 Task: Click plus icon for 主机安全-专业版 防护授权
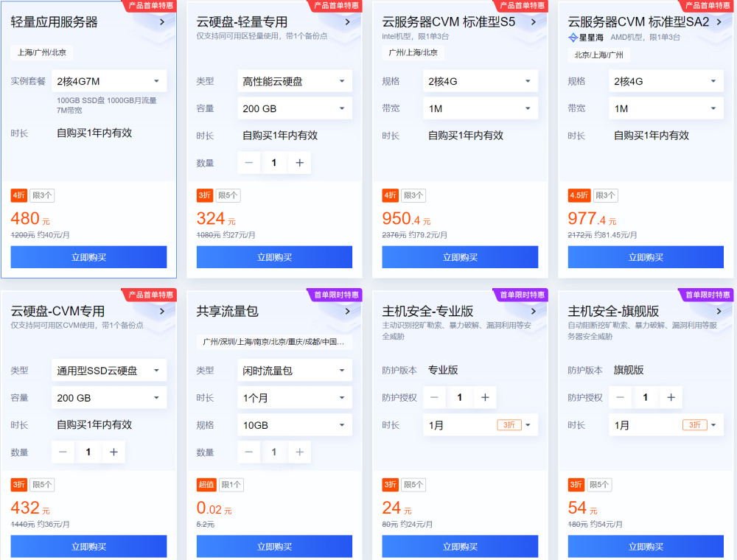click(x=485, y=398)
